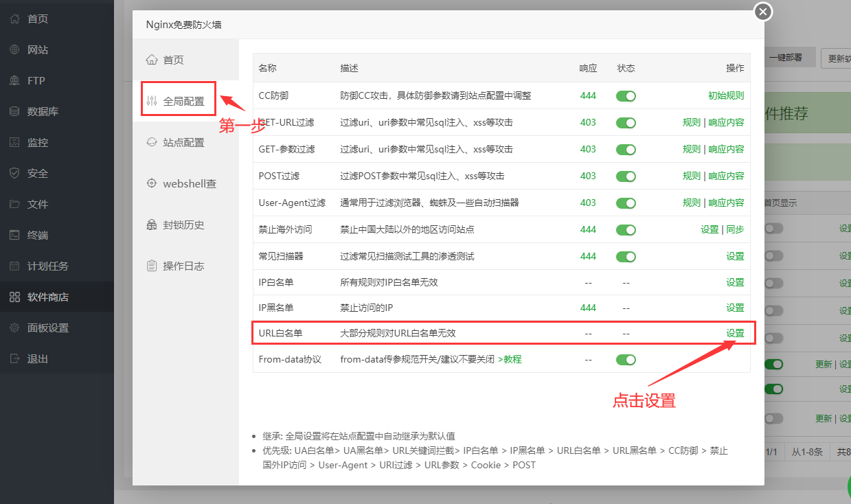Click 规则 link in GET-URL过滤 row
The image size is (851, 504).
pyautogui.click(x=692, y=122)
